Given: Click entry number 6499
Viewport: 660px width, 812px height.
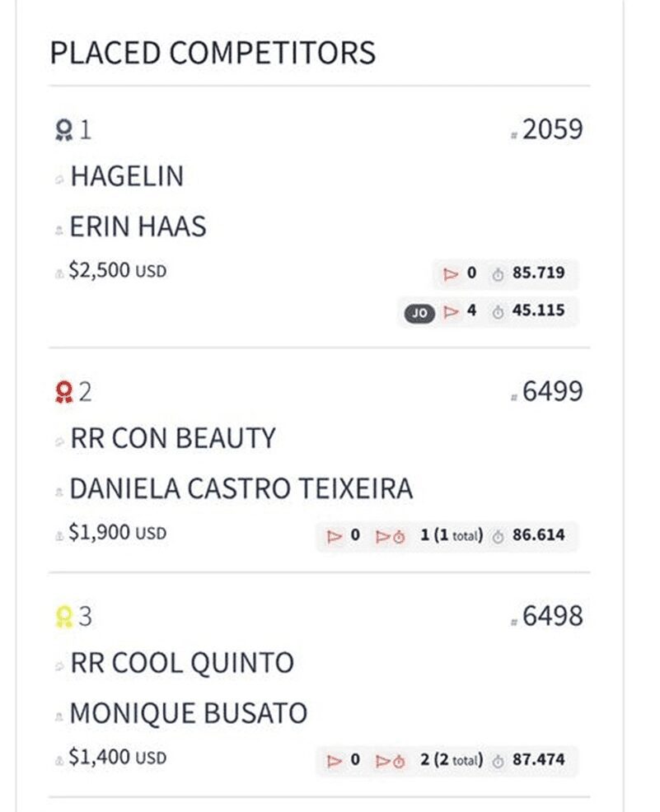Looking at the screenshot, I should point(552,391).
